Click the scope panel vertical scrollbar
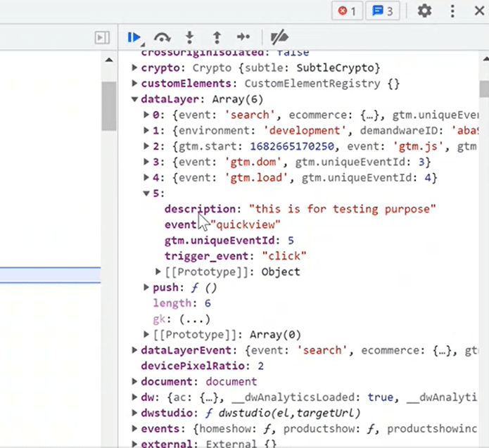This screenshot has width=489, height=448. pos(483,89)
